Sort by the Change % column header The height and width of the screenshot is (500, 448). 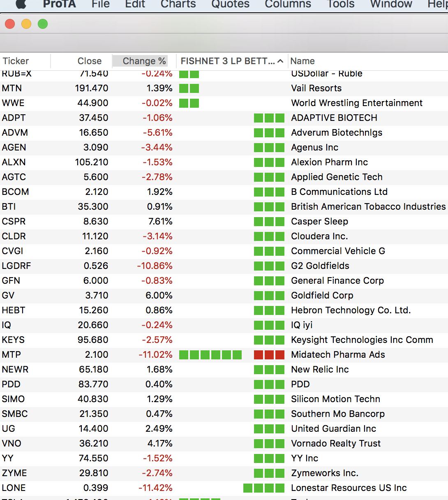tap(144, 61)
